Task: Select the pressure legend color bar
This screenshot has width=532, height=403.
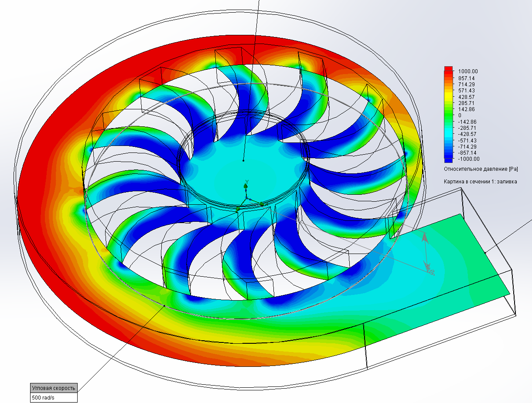Action: [449, 114]
